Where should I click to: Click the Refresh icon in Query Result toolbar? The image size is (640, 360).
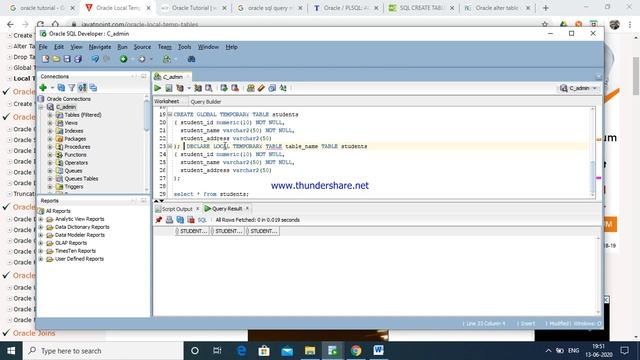(x=180, y=220)
